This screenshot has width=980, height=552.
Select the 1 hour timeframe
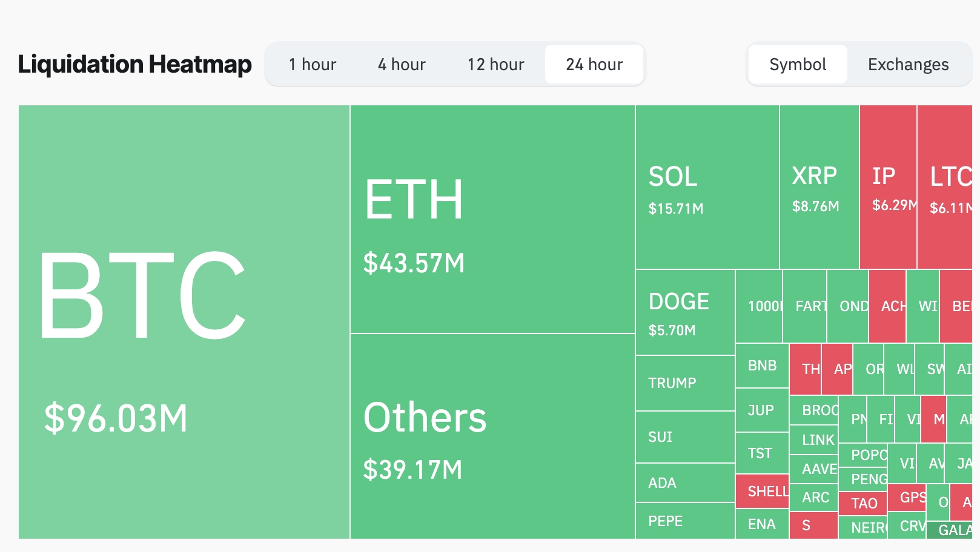coord(313,64)
